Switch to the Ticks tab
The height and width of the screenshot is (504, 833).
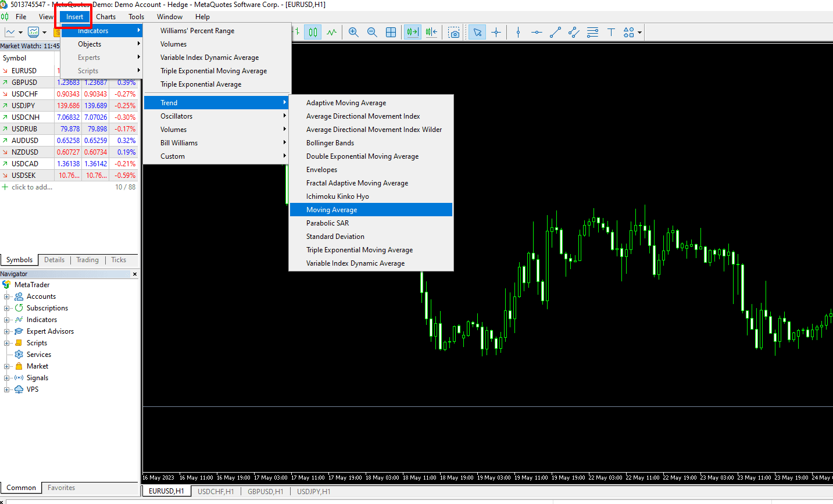119,260
